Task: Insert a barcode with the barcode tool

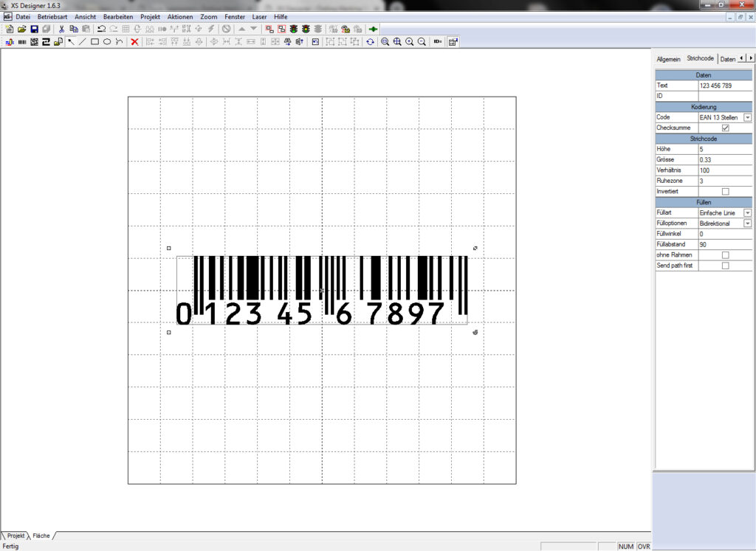Action: [22, 42]
